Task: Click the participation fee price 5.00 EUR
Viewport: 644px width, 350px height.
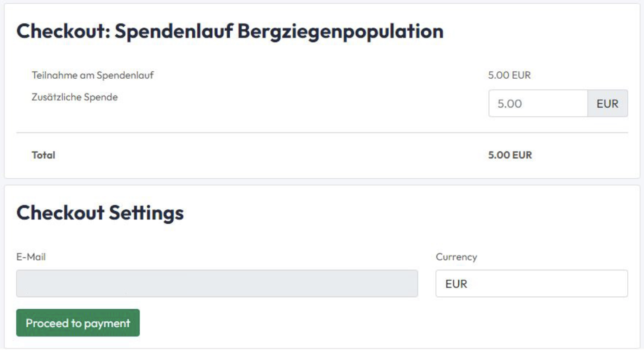Action: pyautogui.click(x=509, y=75)
